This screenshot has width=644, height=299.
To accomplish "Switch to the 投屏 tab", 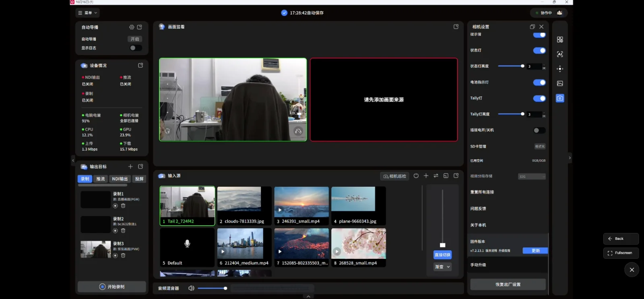I will coord(139,179).
